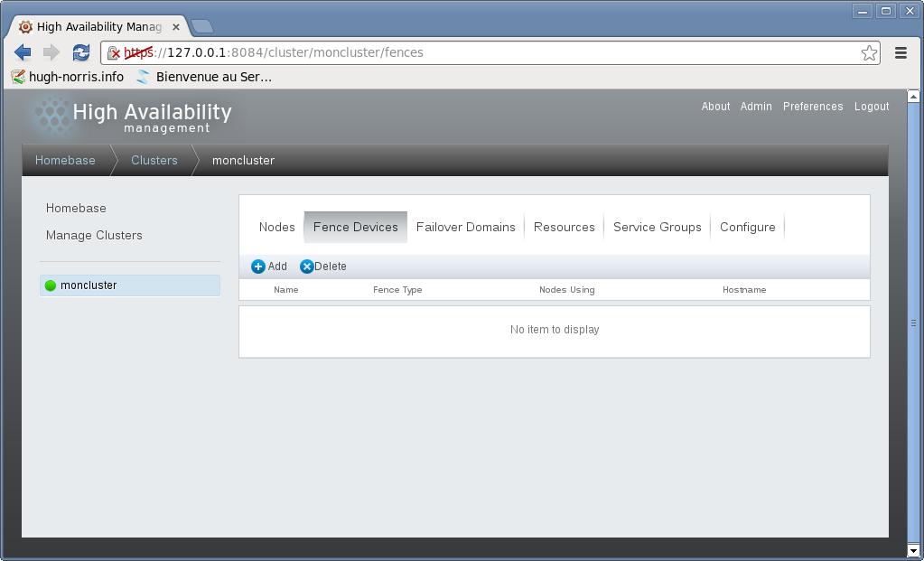Click the browser back arrow icon
This screenshot has width=924, height=561.
(23, 52)
